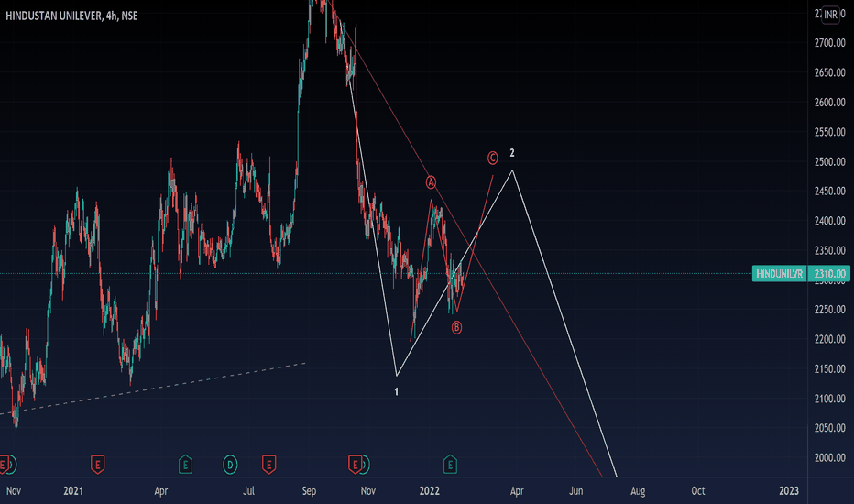Click the 2700.00 price axis label

coord(829,43)
